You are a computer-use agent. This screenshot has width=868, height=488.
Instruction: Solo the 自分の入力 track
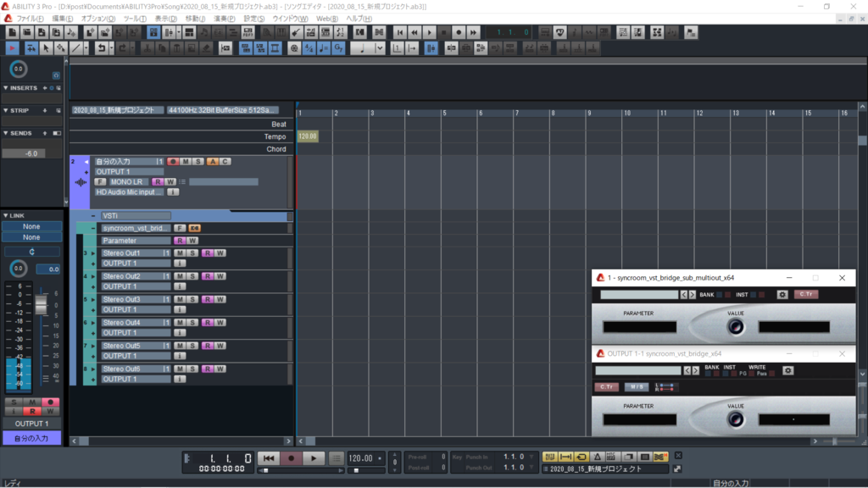tap(198, 162)
